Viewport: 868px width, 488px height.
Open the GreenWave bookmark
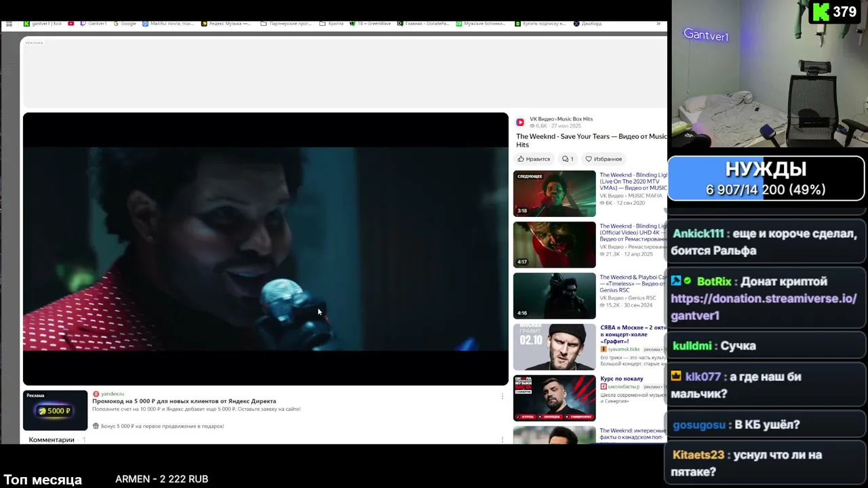[370, 24]
